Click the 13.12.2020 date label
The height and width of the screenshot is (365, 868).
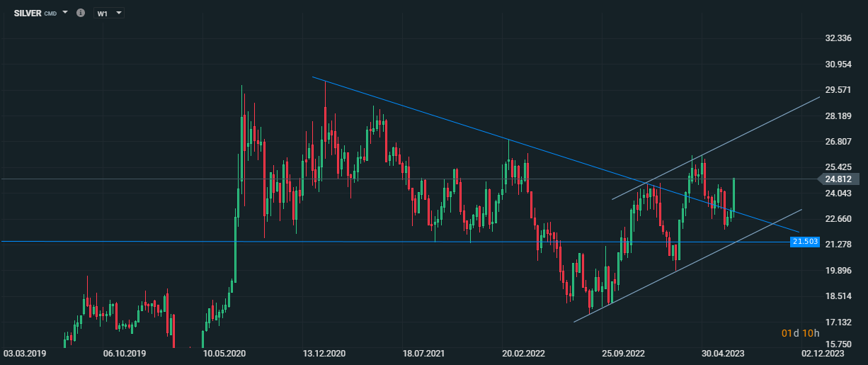pyautogui.click(x=324, y=352)
